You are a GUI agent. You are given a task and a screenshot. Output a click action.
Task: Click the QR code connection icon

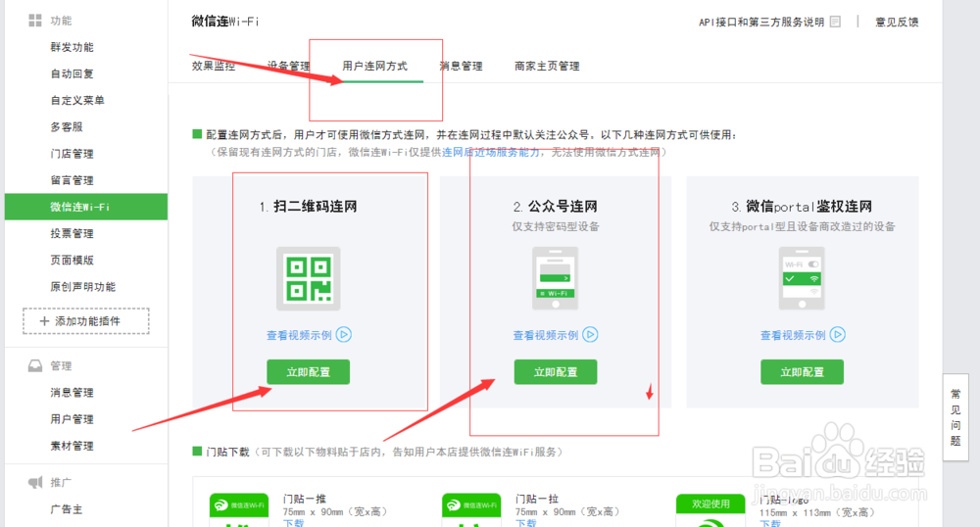(x=308, y=278)
